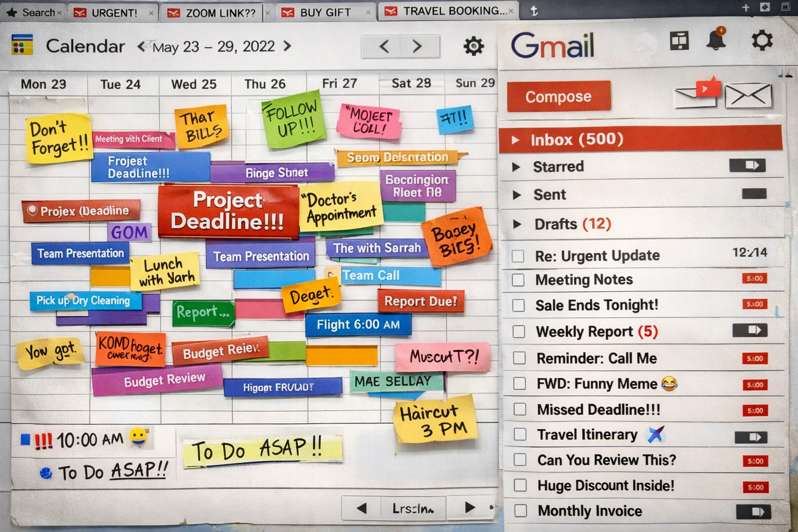Expand the Starred folder arrow
Image resolution: width=798 pixels, height=532 pixels.
516,167
